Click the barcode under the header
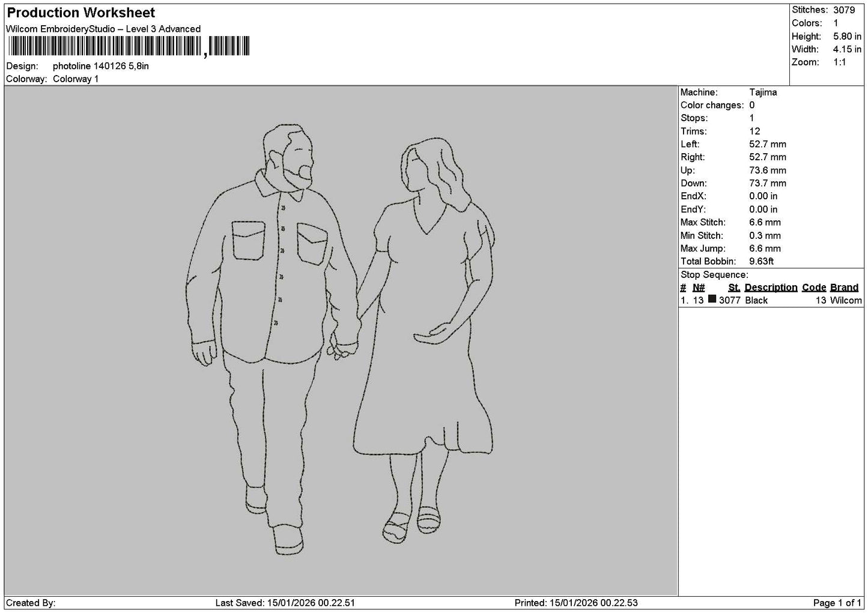The height and width of the screenshot is (613, 868). pos(129,46)
